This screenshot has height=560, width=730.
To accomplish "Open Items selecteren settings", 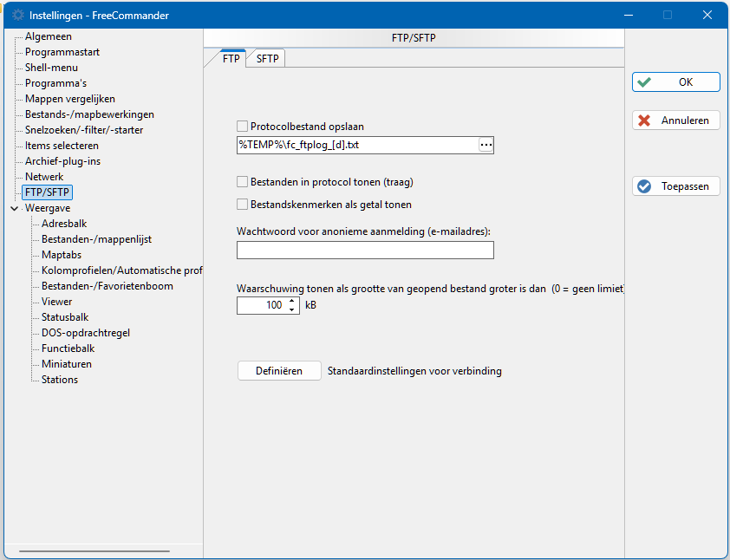I will tap(62, 146).
